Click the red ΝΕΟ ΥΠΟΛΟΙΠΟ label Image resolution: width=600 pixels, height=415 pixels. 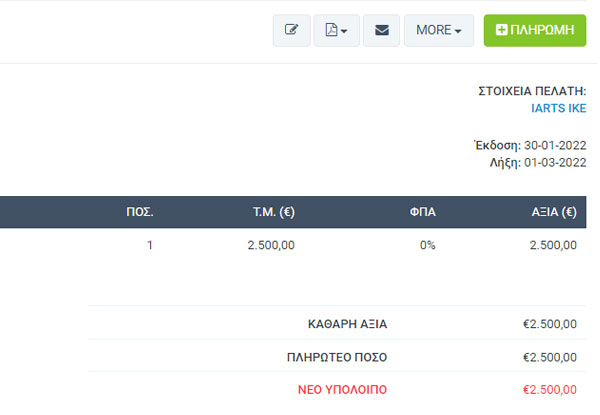point(342,390)
